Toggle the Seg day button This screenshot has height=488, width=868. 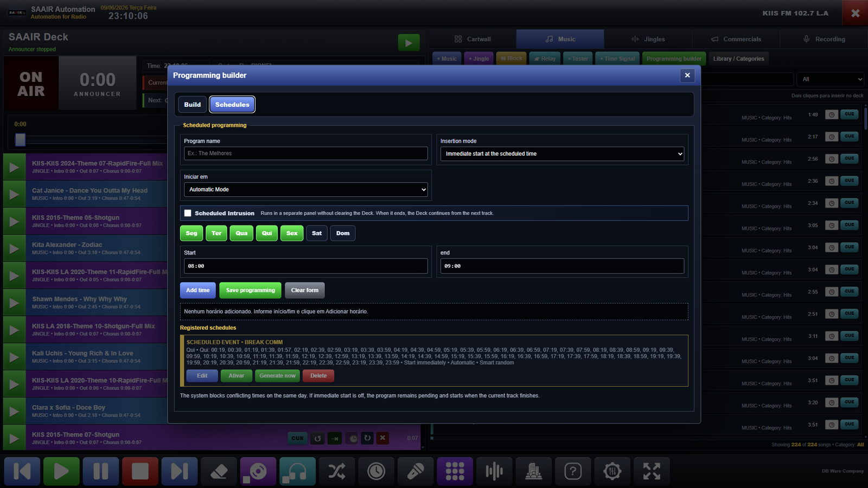point(192,233)
